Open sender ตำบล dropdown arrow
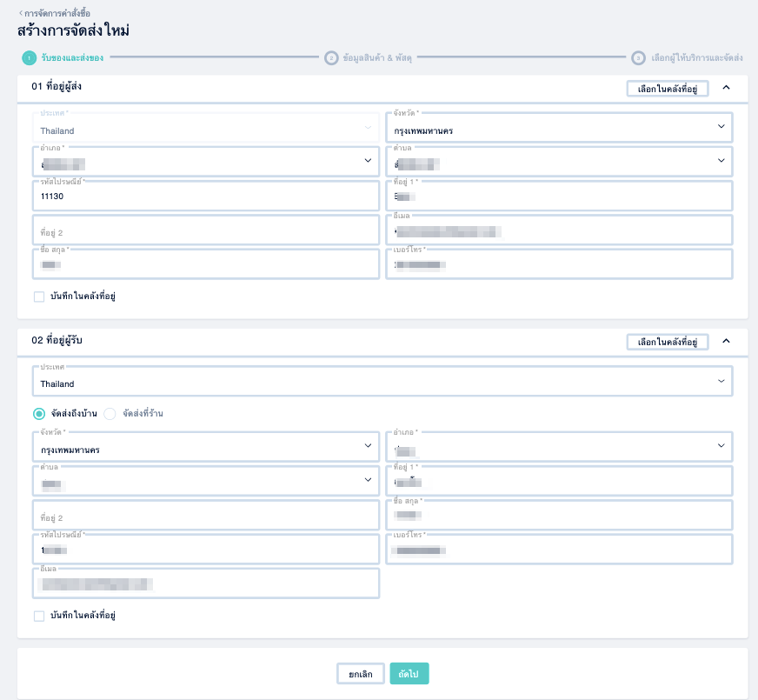The width and height of the screenshot is (758, 700). pyautogui.click(x=721, y=161)
